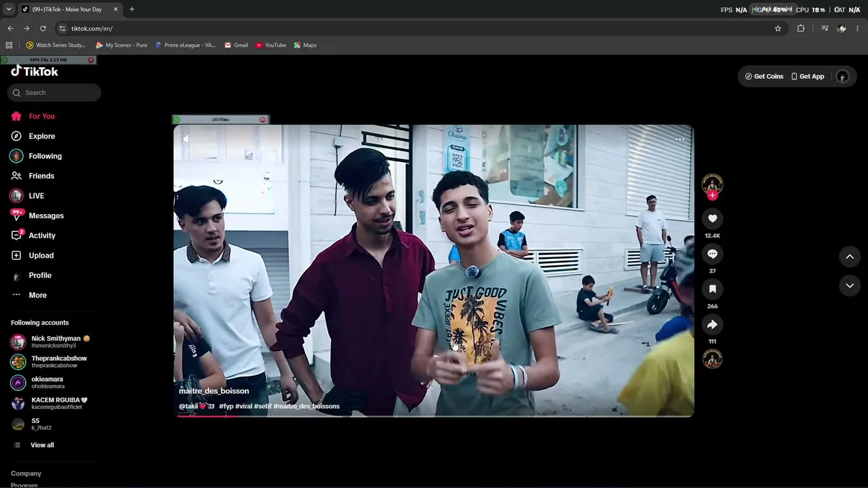This screenshot has height=488, width=868.
Task: Go forward in the browser
Action: click(x=26, y=28)
